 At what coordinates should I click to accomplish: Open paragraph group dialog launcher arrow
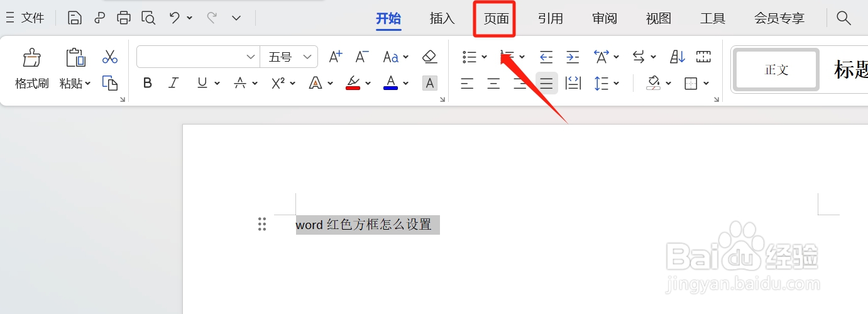click(717, 99)
